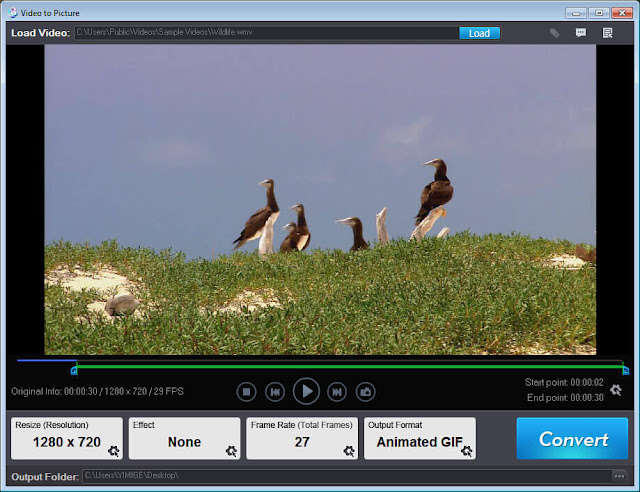Open the Resize (Resolution) settings gear
Viewport: 640px width, 492px height.
pos(113,451)
